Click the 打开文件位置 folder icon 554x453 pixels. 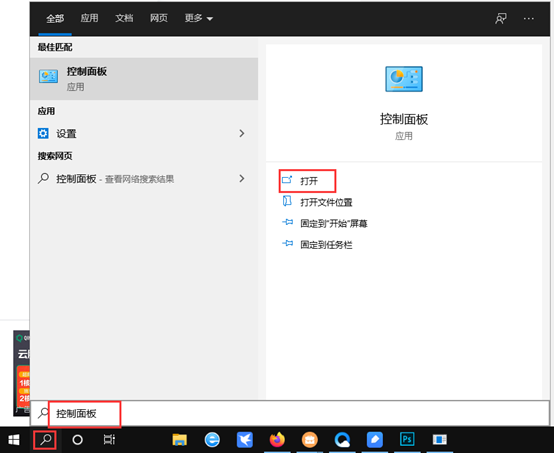coord(287,201)
